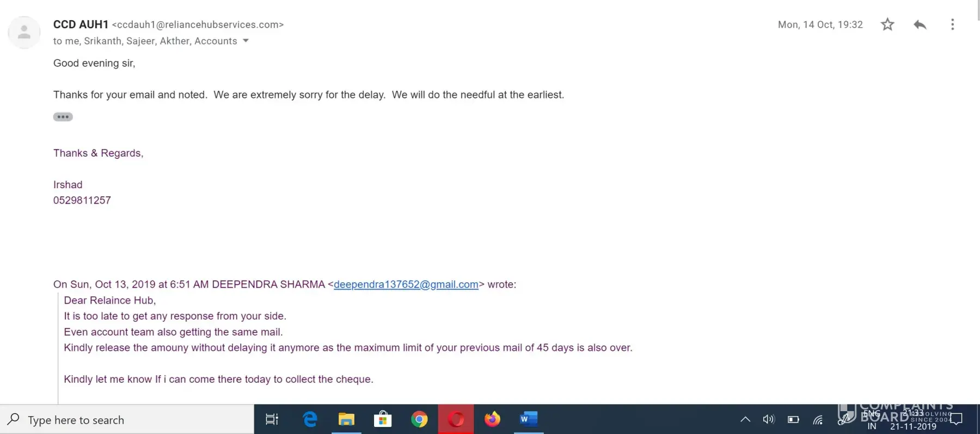Open the three-dot more options menu
The image size is (980, 434).
point(952,24)
